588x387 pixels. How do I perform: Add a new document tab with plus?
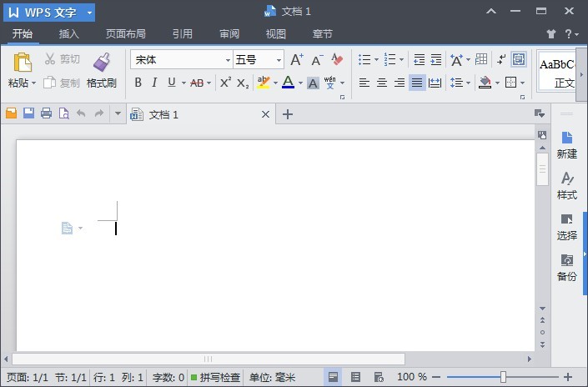288,114
